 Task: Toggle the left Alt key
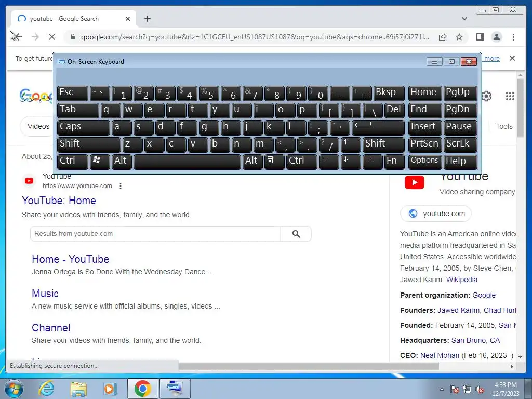(x=122, y=161)
